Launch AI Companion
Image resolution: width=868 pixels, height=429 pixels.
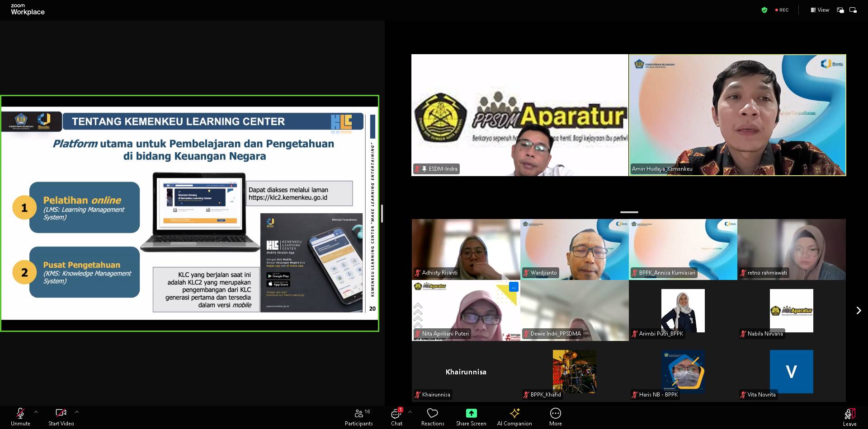coord(514,416)
